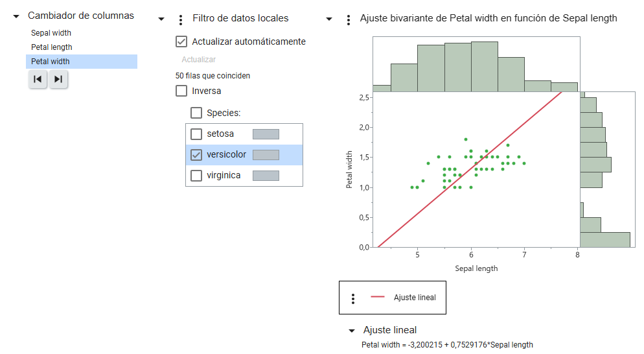Check the Species filter checkbox
This screenshot has height=354, width=644.
(196, 113)
